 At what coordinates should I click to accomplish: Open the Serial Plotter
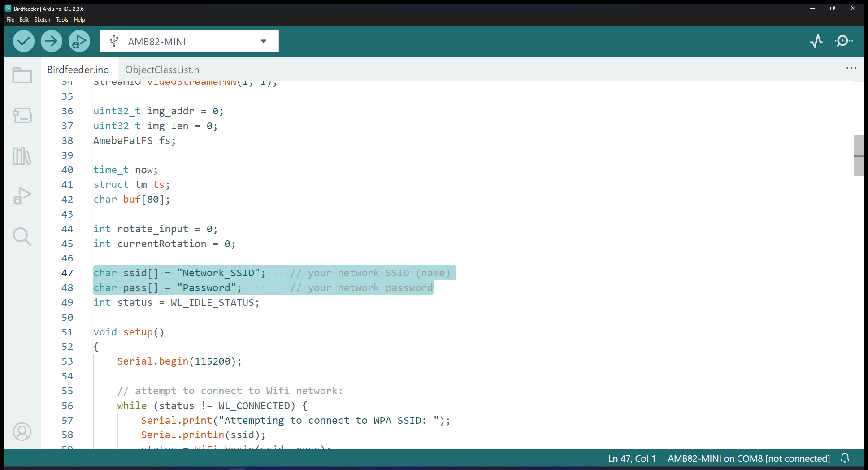point(816,41)
